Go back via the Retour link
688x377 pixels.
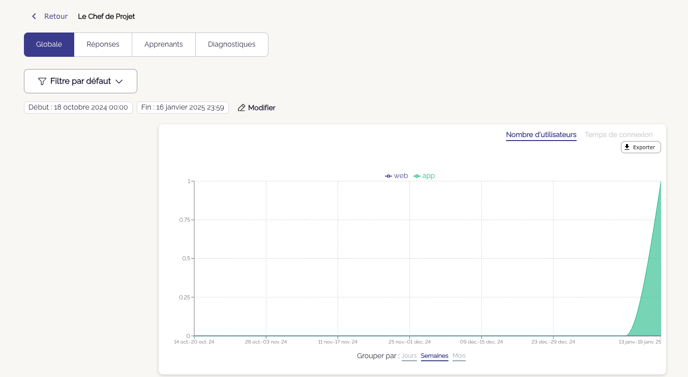click(x=56, y=16)
